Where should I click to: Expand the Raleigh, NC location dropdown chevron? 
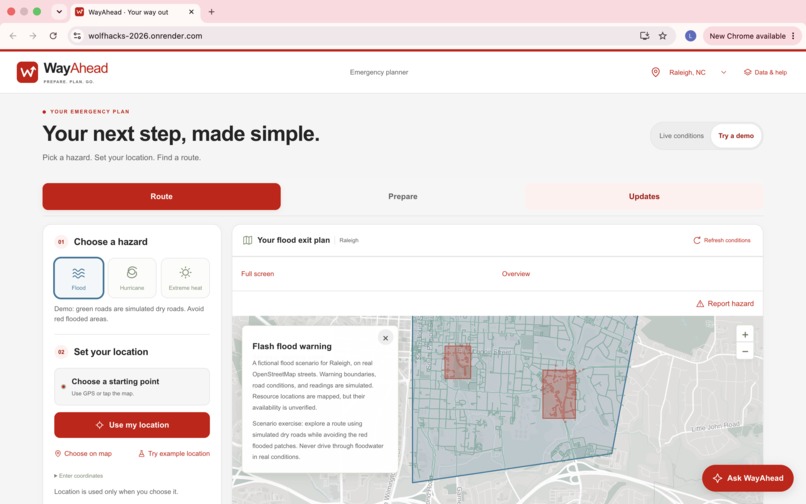[723, 73]
